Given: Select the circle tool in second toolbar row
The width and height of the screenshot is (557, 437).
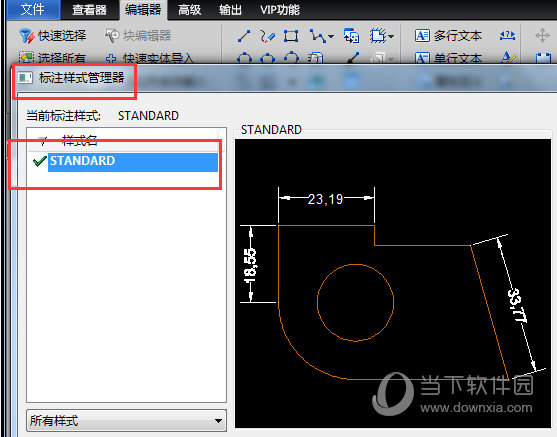Looking at the screenshot, I should [x=267, y=58].
